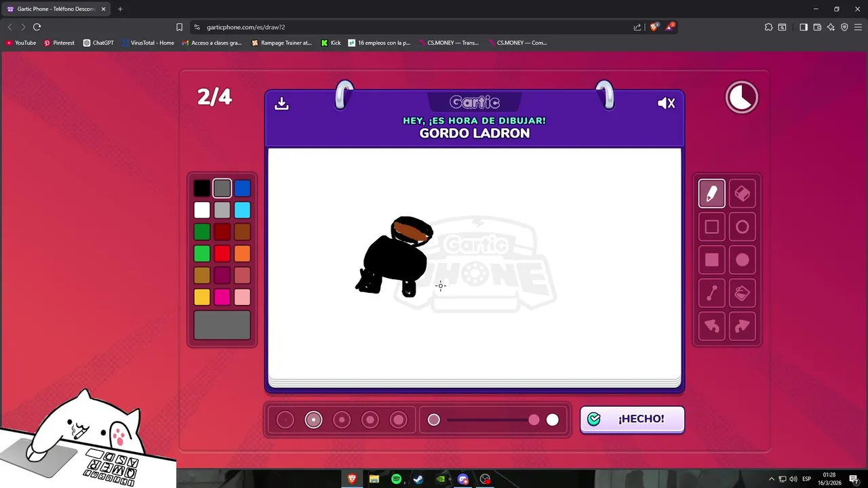Image resolution: width=868 pixels, height=488 pixels.
Task: Open Leo AI assistant
Action: coord(831,27)
